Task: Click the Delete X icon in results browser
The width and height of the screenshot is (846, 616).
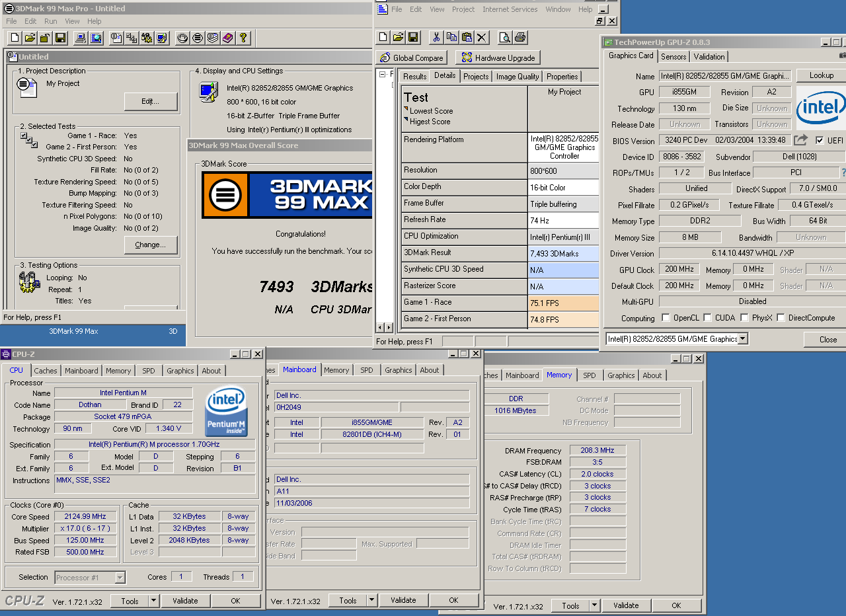Action: coord(482,37)
